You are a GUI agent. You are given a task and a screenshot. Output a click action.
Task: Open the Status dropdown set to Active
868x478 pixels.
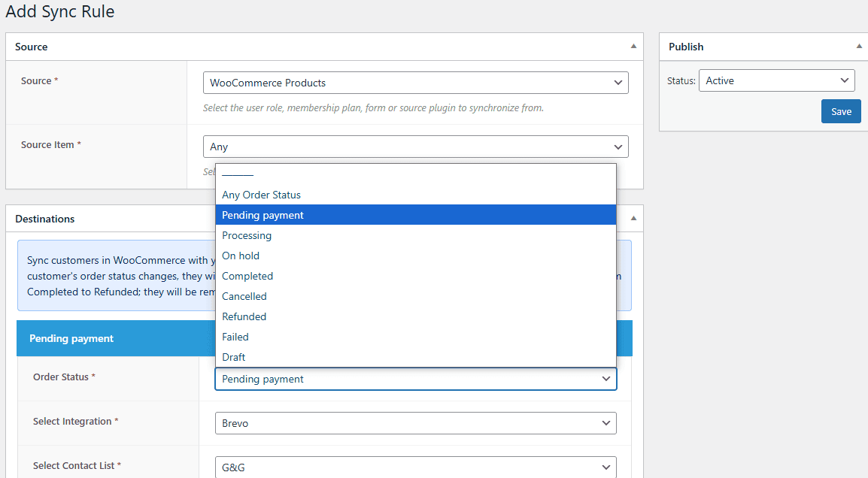[776, 80]
